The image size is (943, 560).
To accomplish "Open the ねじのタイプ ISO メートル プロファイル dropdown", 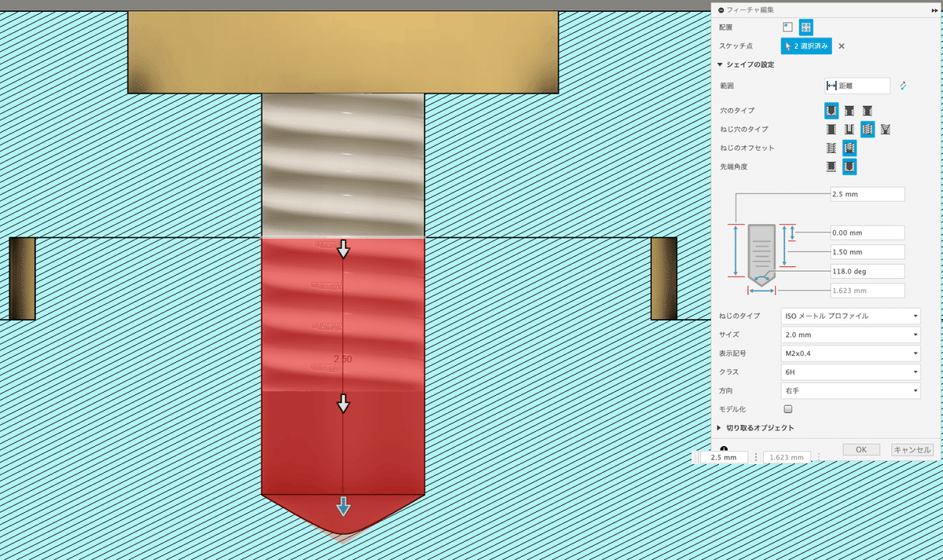I will pos(851,316).
